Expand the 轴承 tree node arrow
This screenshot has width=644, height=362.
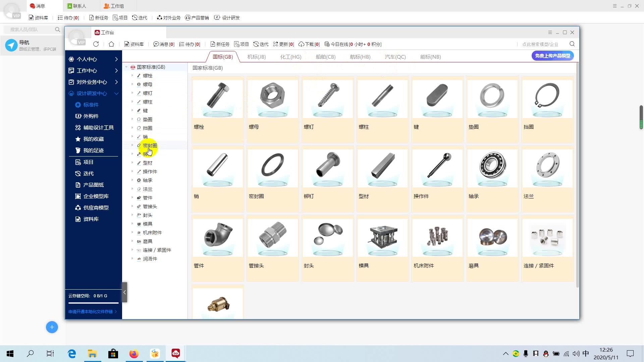132,180
